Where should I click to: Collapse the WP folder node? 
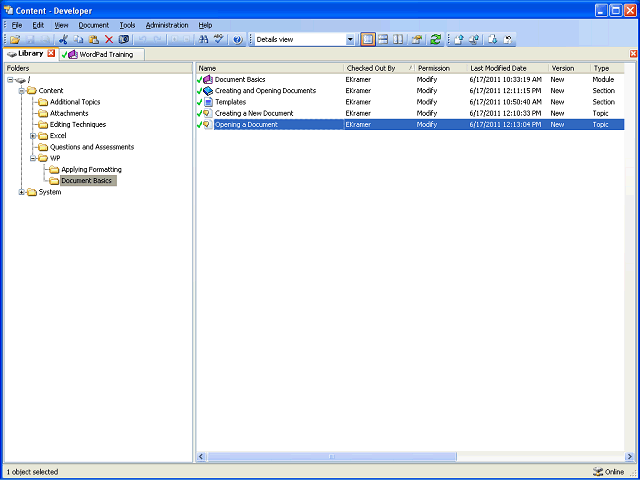click(33, 158)
